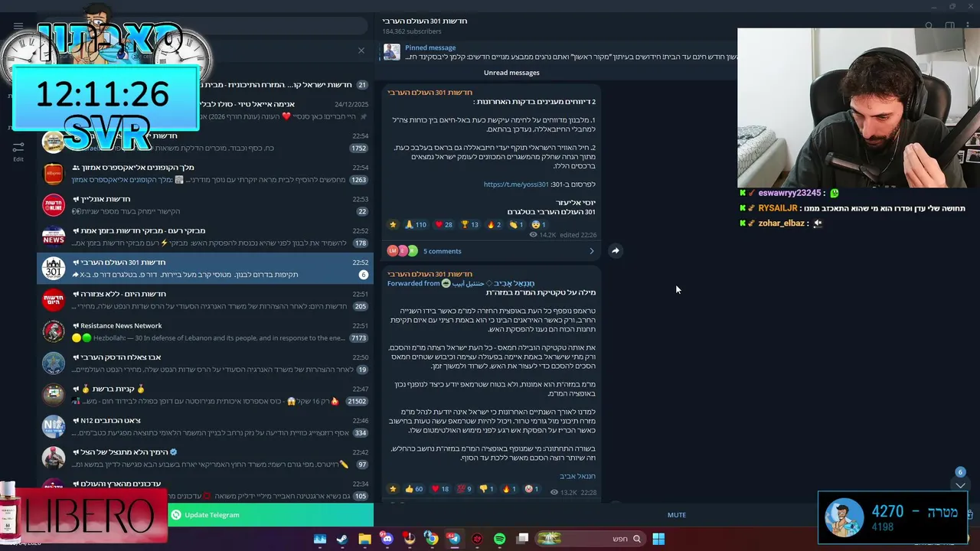
Task: Open the pinned message bar
Action: click(560, 52)
